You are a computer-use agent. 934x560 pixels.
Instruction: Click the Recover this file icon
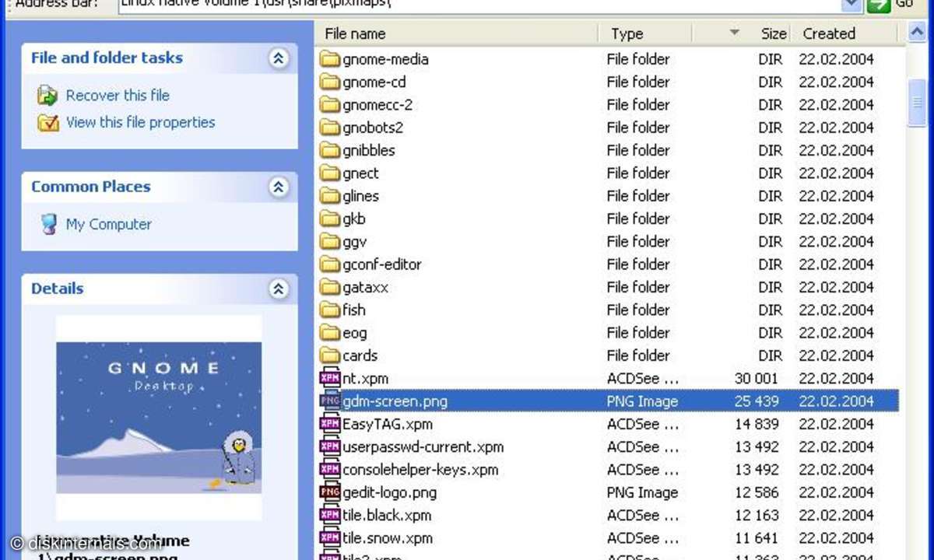tap(47, 96)
